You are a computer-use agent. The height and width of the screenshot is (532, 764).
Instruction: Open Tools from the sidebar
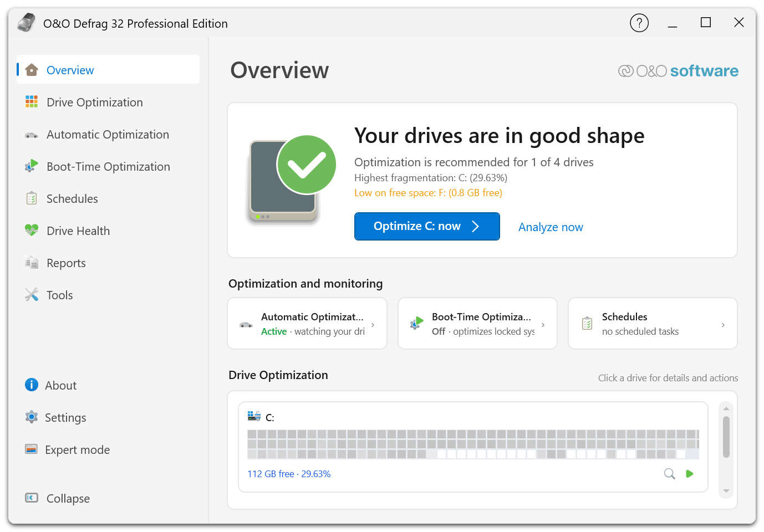click(x=108, y=295)
